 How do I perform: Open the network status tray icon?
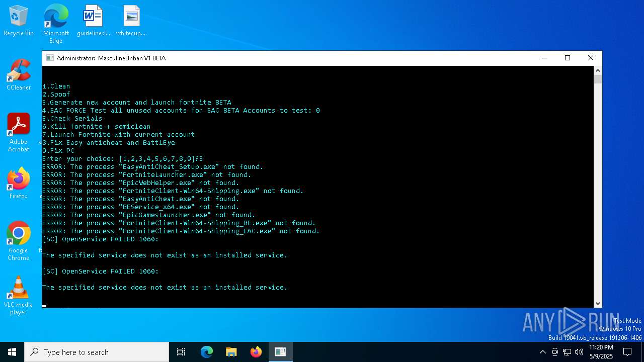[x=567, y=352]
